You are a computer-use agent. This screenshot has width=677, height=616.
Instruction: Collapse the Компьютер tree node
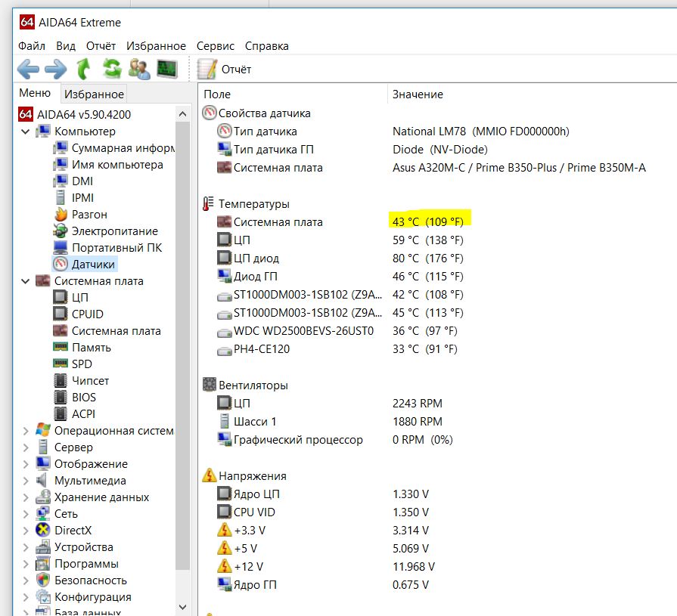tap(25, 132)
